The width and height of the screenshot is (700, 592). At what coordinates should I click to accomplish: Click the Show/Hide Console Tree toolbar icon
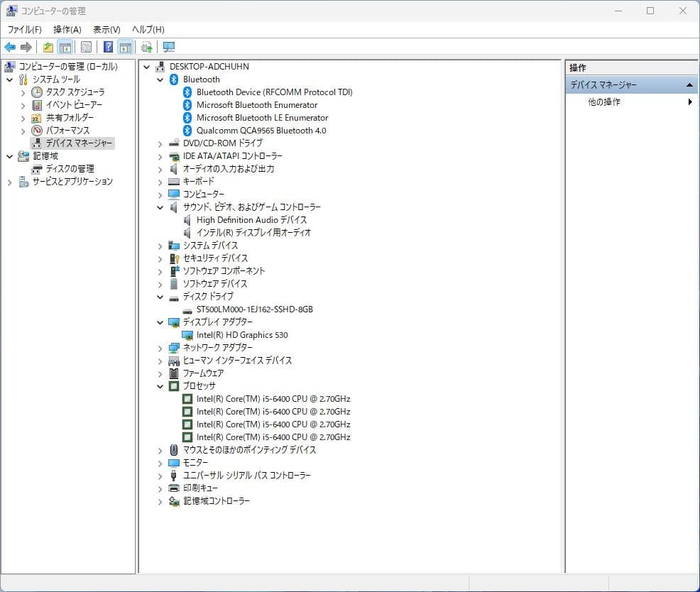click(x=64, y=47)
